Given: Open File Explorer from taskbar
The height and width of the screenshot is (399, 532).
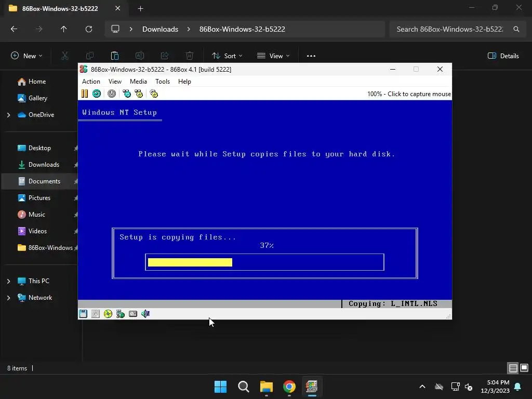Looking at the screenshot, I should pyautogui.click(x=267, y=387).
